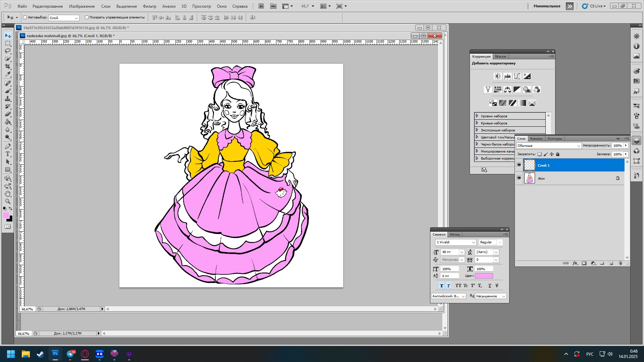644x362 pixels.
Task: Create new layer in Layers panel
Action: 611,263
